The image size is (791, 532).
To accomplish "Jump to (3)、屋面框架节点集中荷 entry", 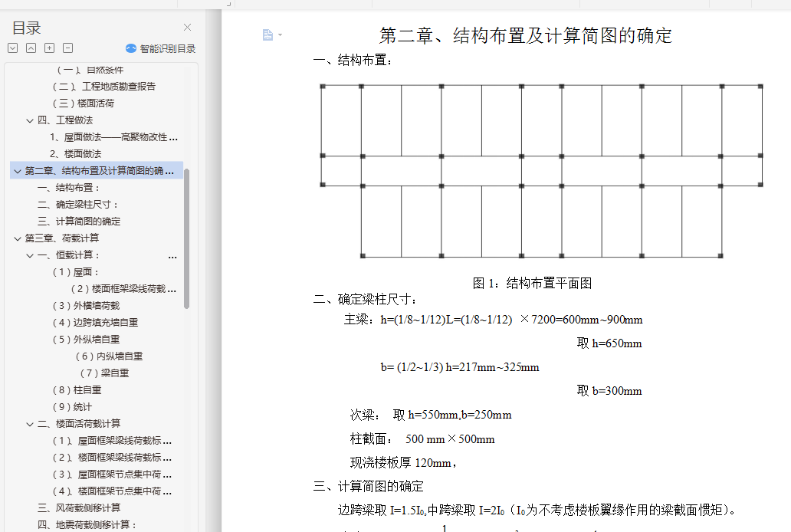I will tap(112, 475).
